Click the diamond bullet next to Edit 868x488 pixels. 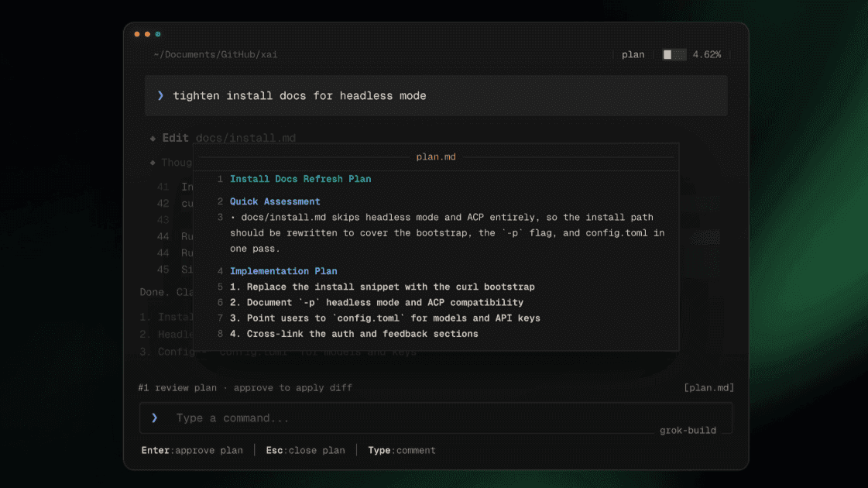coord(153,138)
